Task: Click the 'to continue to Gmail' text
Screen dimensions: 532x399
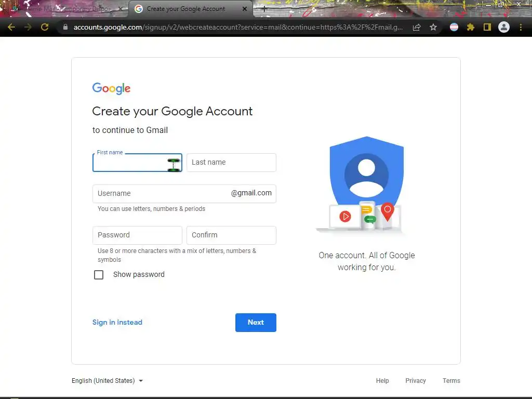Action: (130, 130)
